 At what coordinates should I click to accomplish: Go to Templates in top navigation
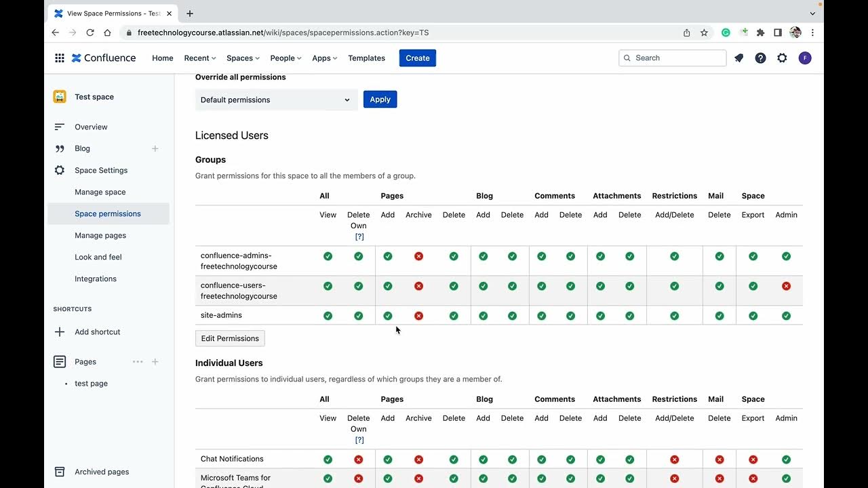pyautogui.click(x=367, y=58)
